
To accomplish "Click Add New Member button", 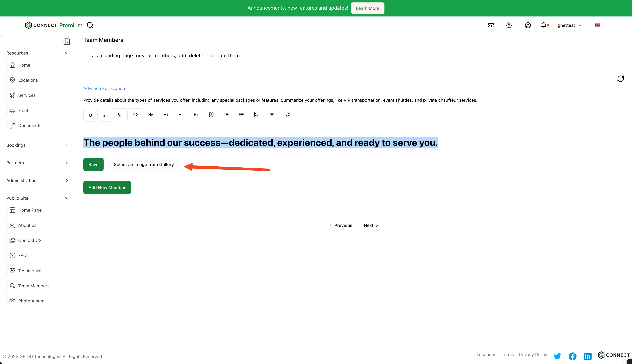I will coord(107,187).
